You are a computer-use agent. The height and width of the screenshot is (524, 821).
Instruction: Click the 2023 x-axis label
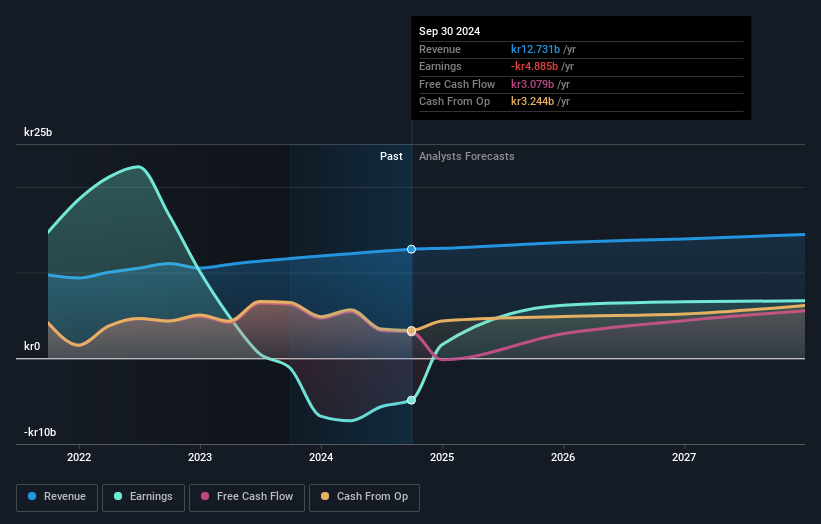coord(200,458)
